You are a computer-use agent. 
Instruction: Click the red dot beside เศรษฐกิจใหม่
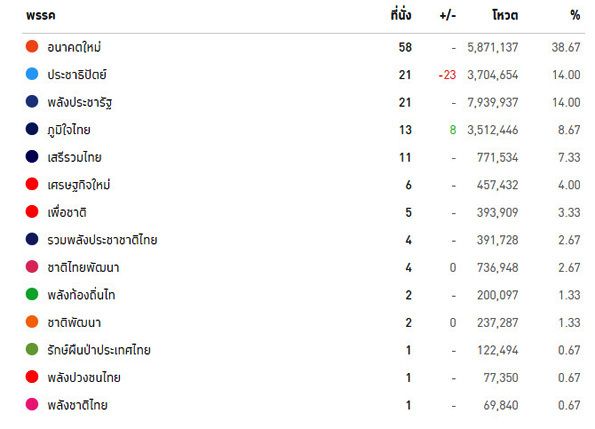[x=32, y=184]
